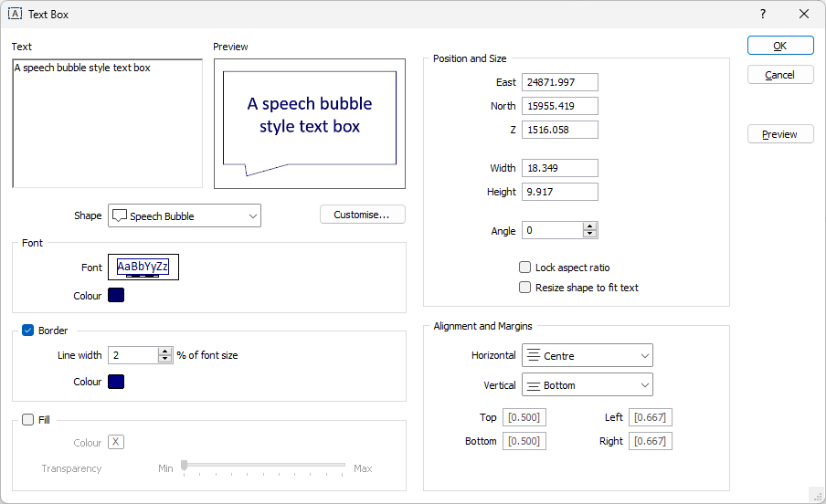Image resolution: width=826 pixels, height=504 pixels.
Task: Disable the Border checkbox
Action: click(x=28, y=331)
